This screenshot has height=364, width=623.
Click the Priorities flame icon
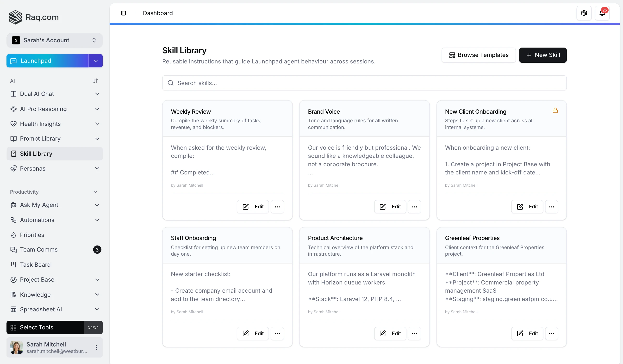(14, 235)
